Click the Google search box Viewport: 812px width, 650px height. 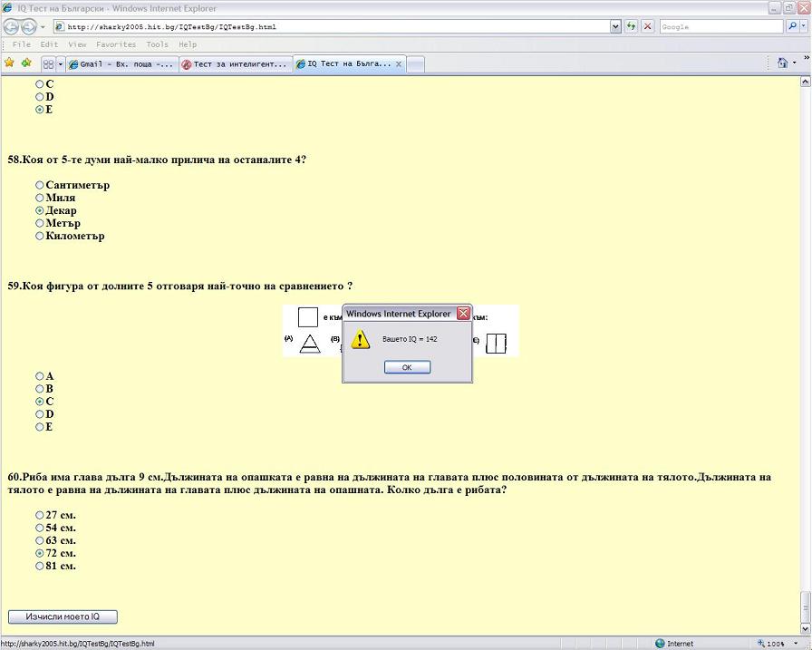click(x=721, y=26)
